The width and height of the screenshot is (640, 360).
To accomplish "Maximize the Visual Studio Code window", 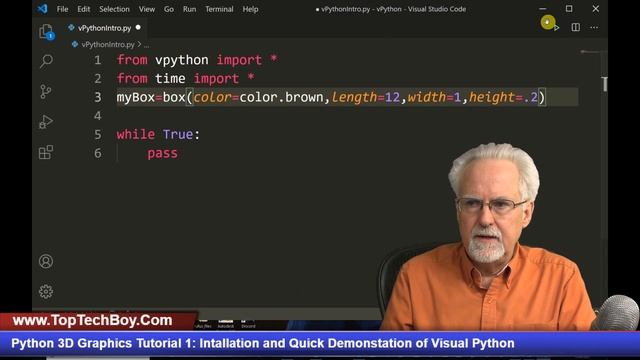I will click(569, 9).
